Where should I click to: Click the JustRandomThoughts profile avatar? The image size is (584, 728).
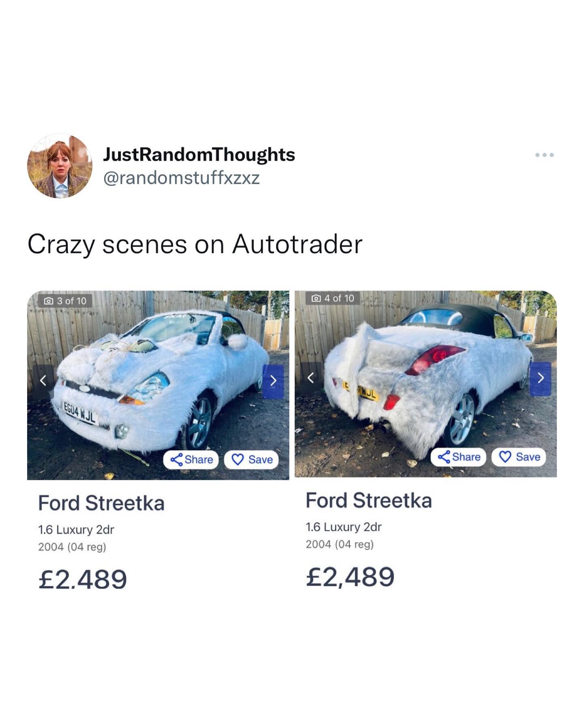point(60,166)
